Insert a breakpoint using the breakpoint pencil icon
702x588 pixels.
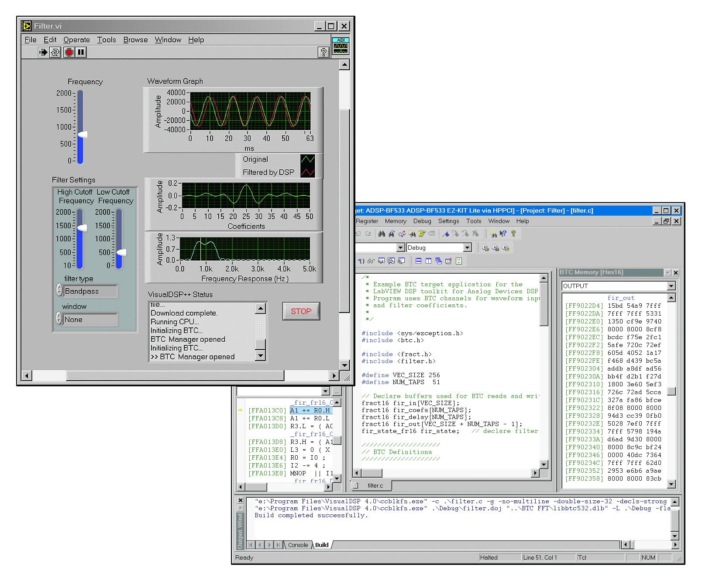[x=446, y=234]
